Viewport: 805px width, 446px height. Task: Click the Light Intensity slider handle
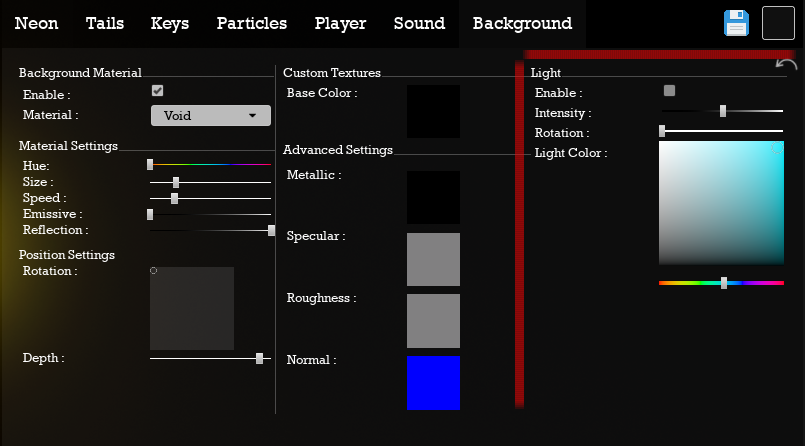(723, 111)
